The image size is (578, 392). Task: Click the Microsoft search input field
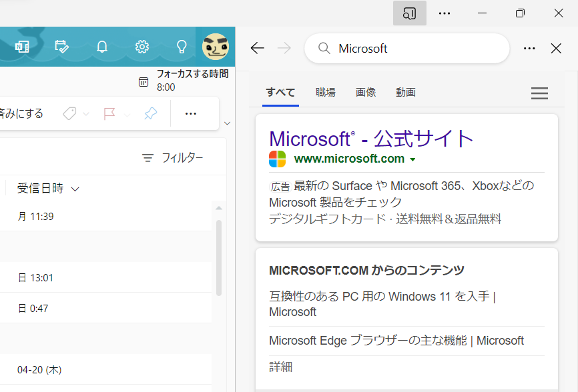pyautogui.click(x=407, y=48)
